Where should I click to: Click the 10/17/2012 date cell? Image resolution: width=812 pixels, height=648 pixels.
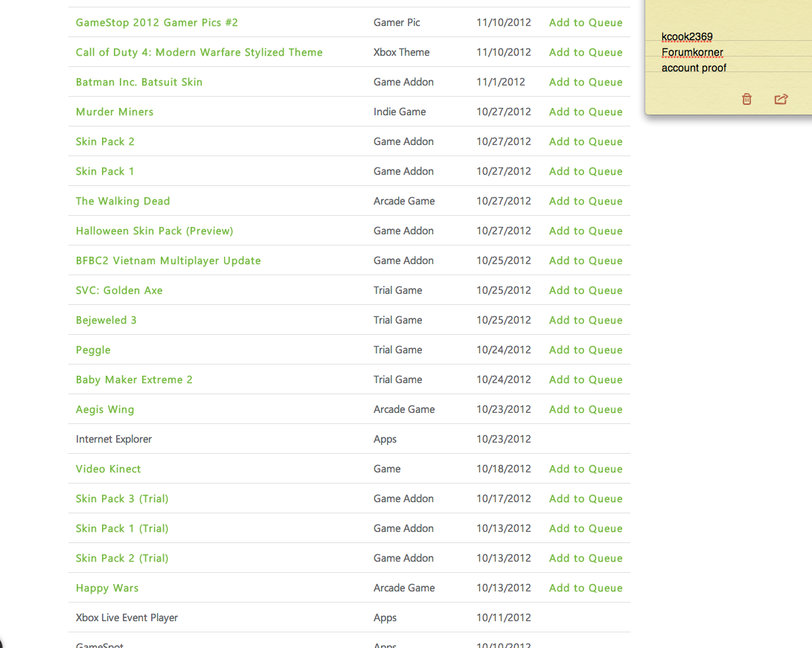pyautogui.click(x=504, y=498)
